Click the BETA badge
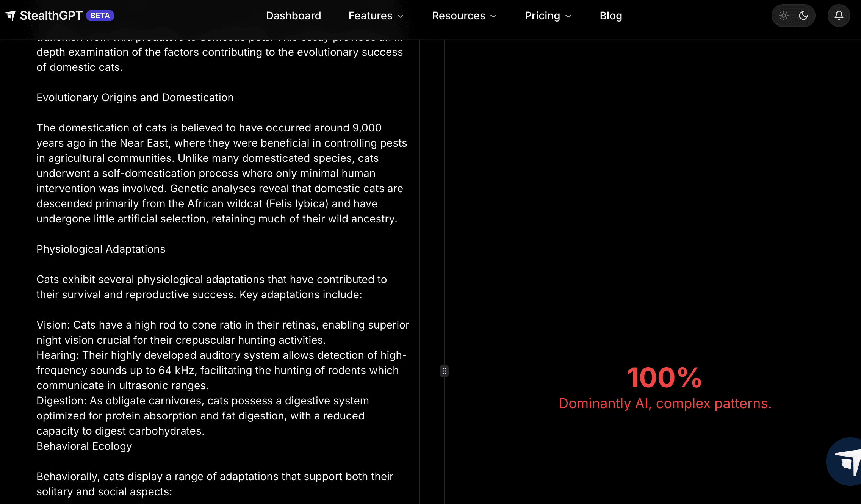Screen dimensions: 861x504 (x=100, y=16)
